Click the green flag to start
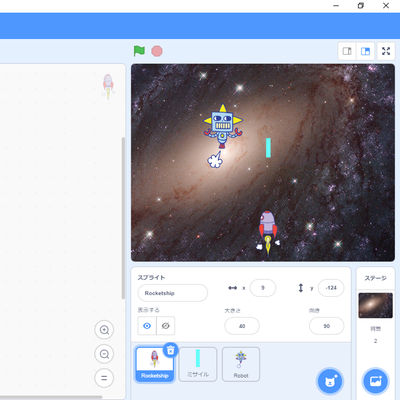The width and height of the screenshot is (400, 400). pos(139,51)
